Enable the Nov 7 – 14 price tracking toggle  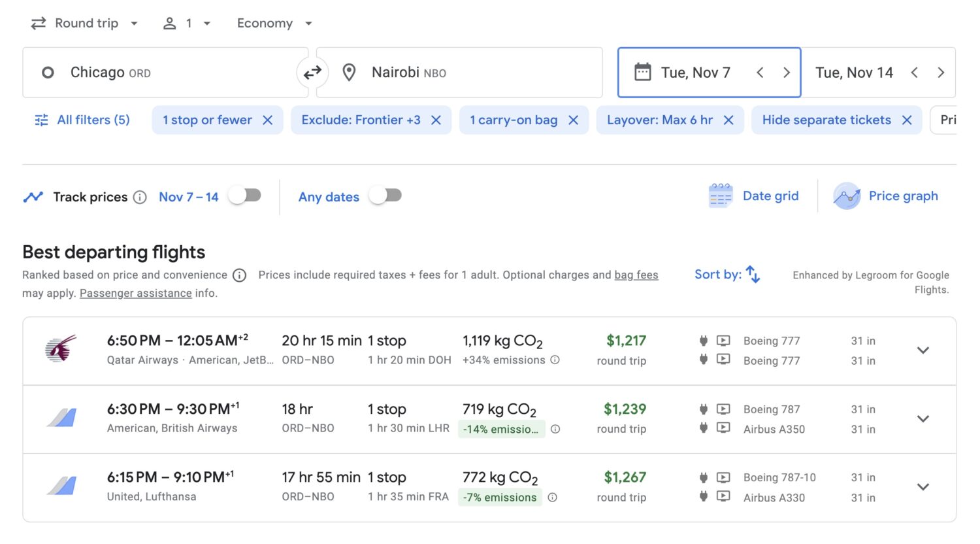click(x=245, y=195)
